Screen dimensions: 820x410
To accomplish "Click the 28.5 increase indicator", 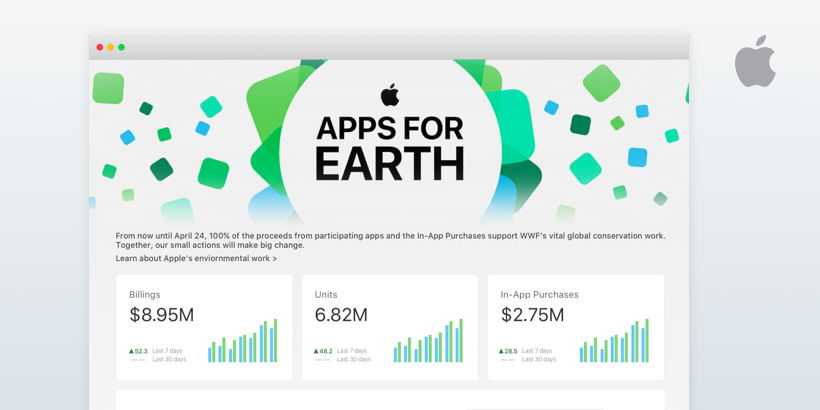I will pyautogui.click(x=508, y=351).
